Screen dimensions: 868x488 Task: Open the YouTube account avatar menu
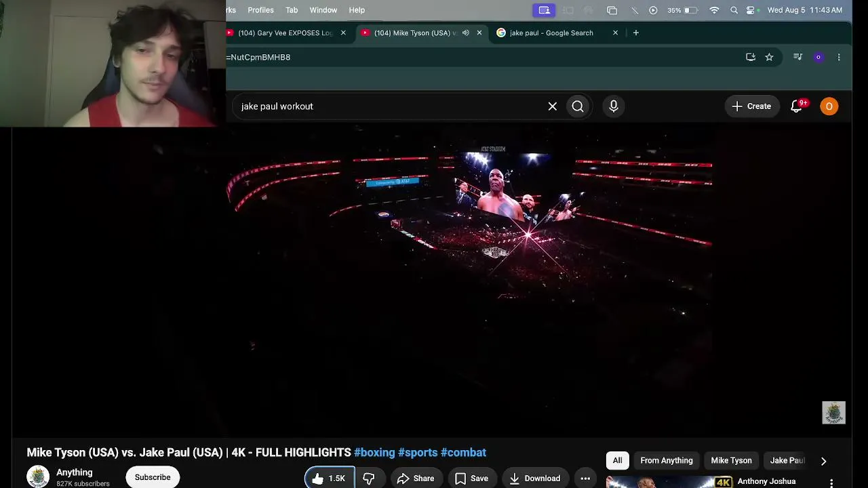pos(829,106)
